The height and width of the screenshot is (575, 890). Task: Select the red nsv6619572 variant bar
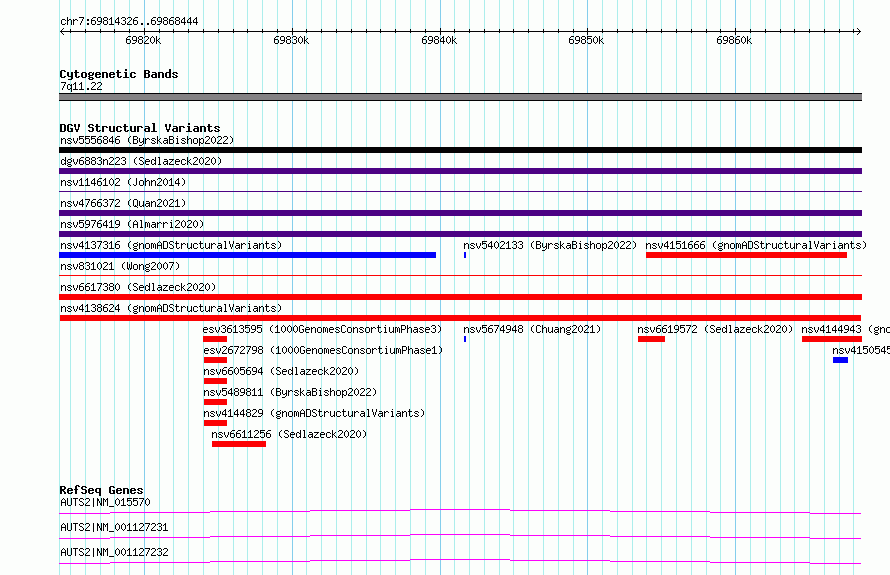[651, 339]
